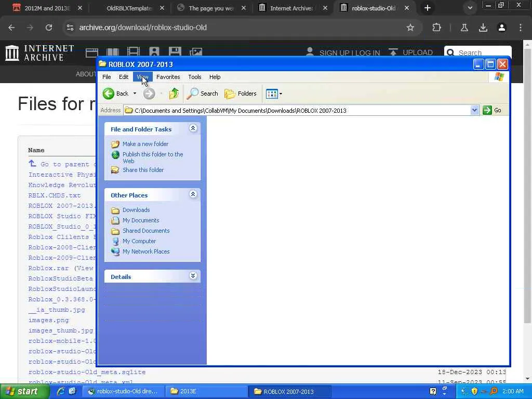The height and width of the screenshot is (399, 532).
Task: Click the Internet Archive Web icon
Action: [x=92, y=52]
